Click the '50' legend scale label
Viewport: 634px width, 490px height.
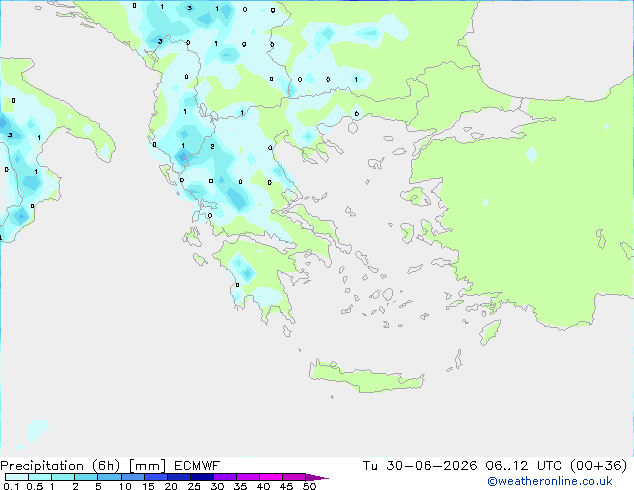point(309,486)
